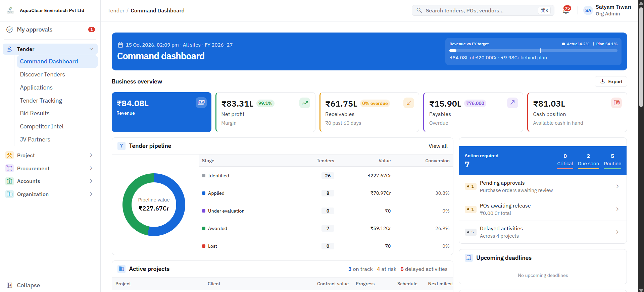Screen dimensions: 644x292
Task: Select the Due soon filter tab
Action: 588,161
